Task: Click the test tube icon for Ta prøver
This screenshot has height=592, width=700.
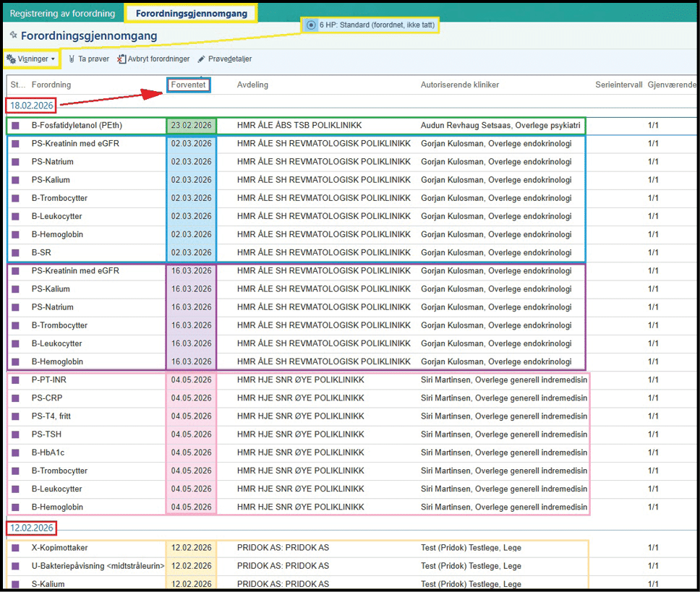Action: 72,59
